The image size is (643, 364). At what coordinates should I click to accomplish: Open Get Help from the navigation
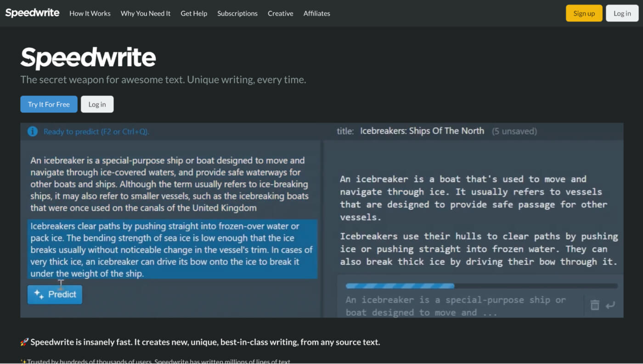click(194, 13)
